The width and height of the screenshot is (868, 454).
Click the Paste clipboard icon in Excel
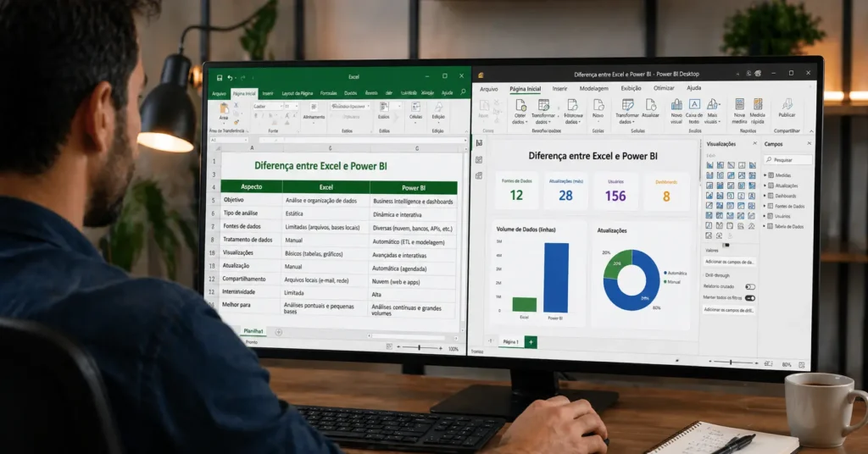pyautogui.click(x=224, y=108)
